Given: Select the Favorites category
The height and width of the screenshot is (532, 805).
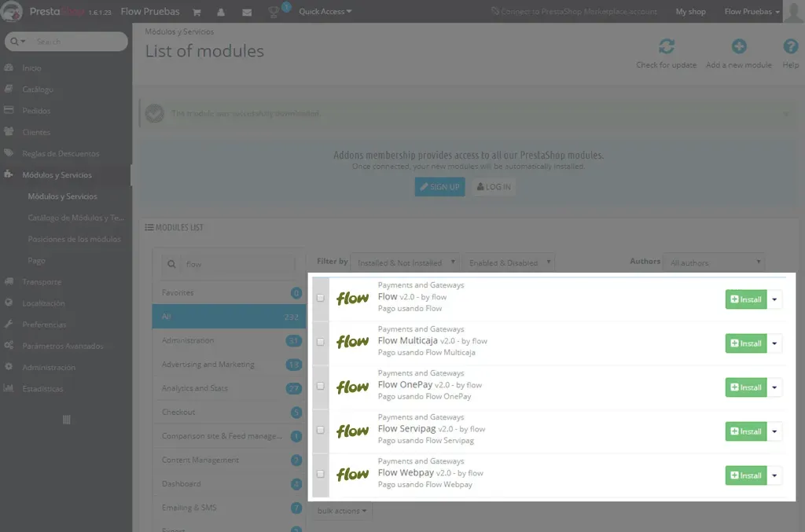Looking at the screenshot, I should coord(229,292).
